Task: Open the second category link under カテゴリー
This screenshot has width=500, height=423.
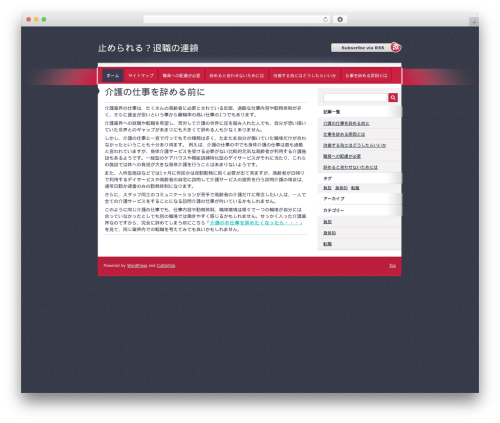Action: click(x=329, y=233)
